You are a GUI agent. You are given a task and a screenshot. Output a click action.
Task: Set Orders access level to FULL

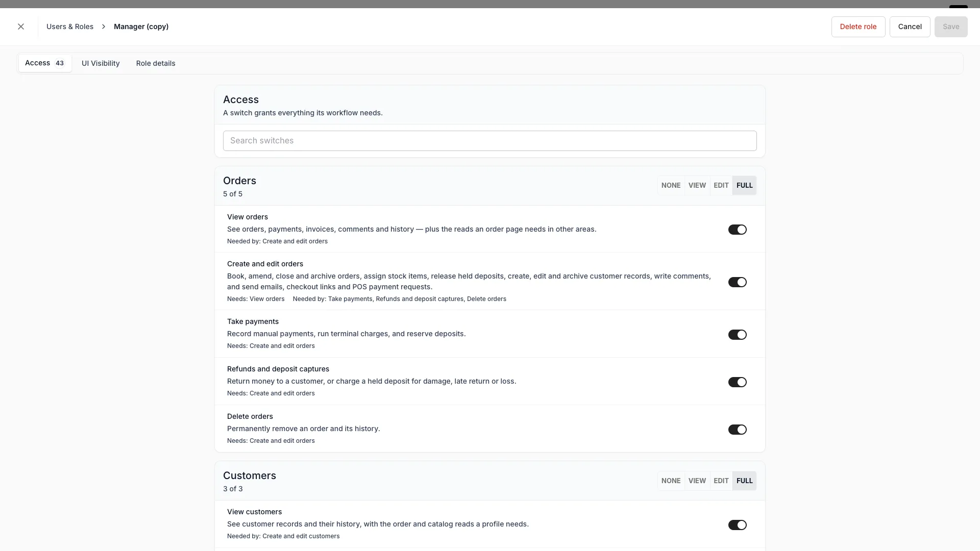click(744, 186)
